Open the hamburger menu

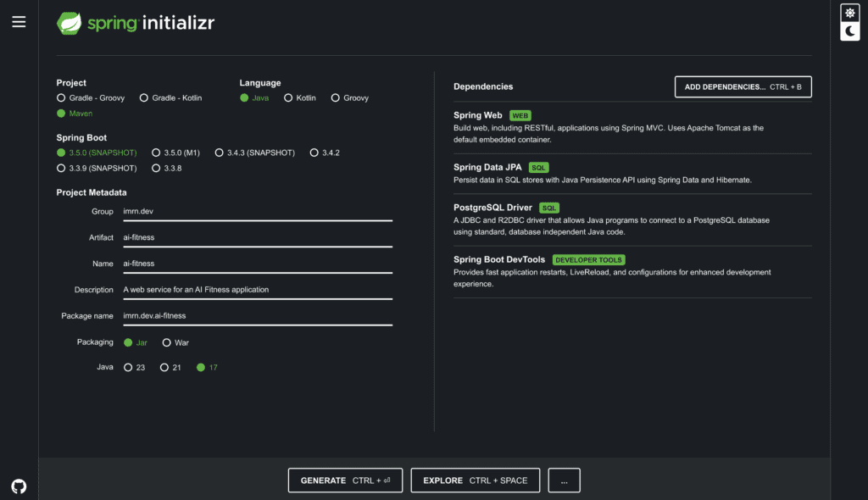pos(19,21)
